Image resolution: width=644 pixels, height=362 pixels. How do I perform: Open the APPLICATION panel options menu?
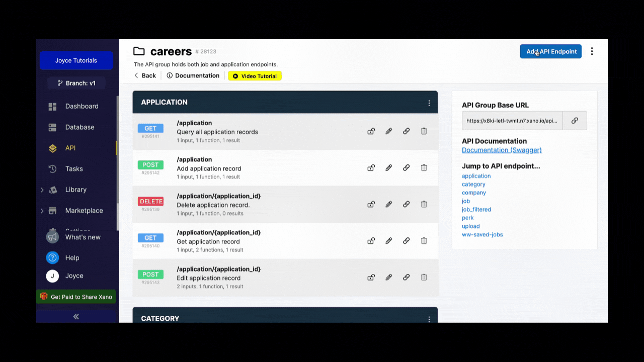[x=429, y=103]
